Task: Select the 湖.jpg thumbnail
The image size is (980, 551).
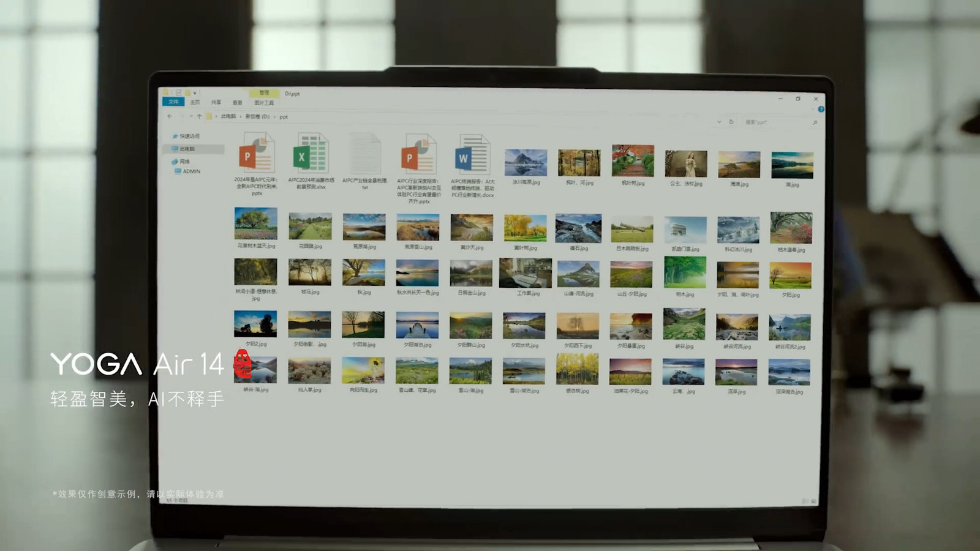Action: (792, 165)
